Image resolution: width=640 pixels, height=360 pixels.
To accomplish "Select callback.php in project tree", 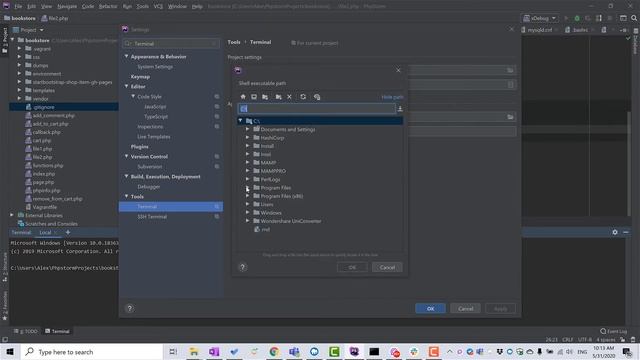I will tap(47, 132).
